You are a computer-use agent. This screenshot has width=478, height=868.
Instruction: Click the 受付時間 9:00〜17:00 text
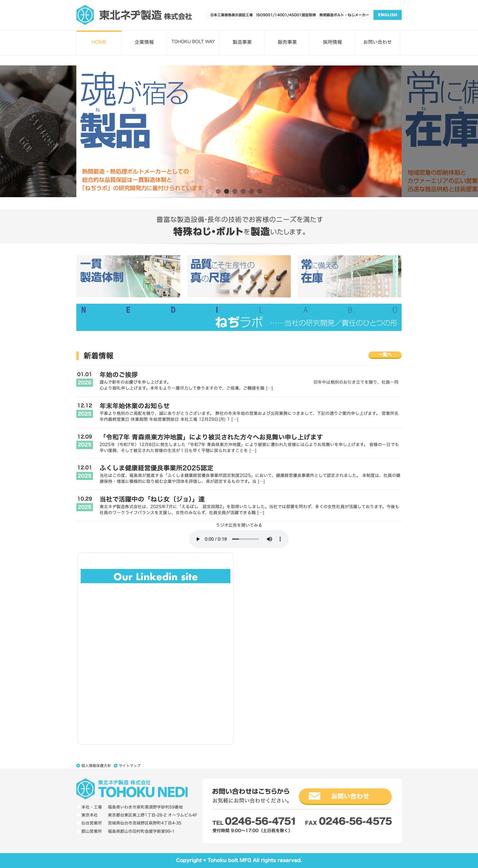(251, 830)
